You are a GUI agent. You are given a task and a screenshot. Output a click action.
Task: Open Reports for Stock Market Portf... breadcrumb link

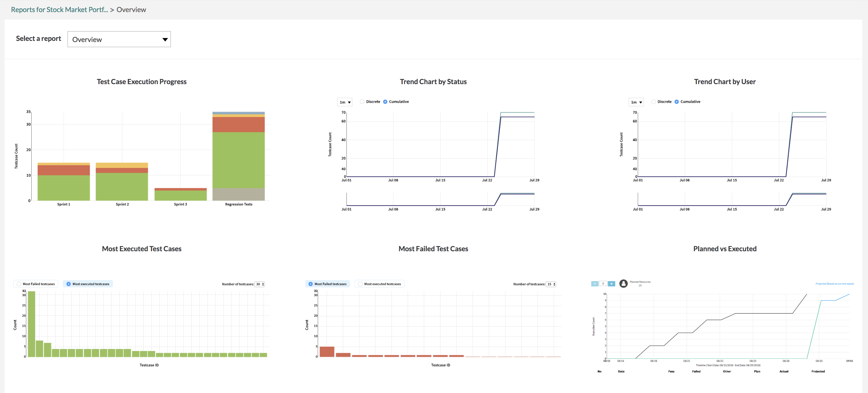(x=59, y=10)
